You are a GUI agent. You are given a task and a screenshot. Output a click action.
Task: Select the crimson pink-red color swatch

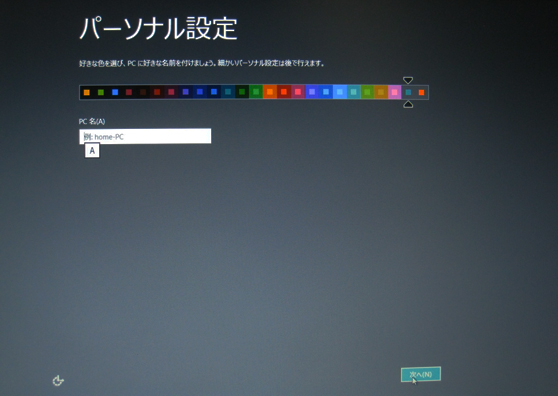[x=298, y=93]
